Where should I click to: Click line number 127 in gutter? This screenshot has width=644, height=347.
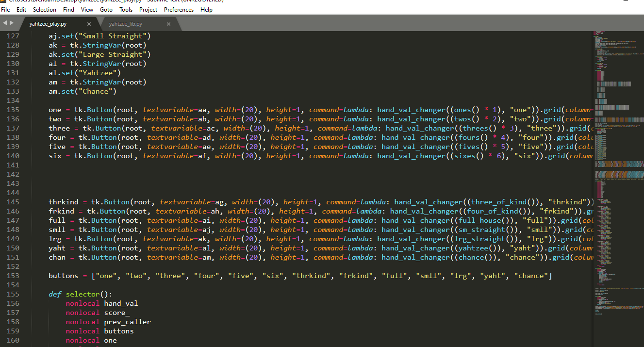pos(13,36)
